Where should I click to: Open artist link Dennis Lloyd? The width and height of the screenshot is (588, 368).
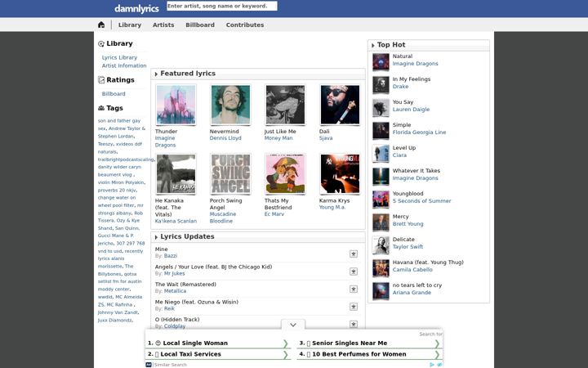[x=225, y=138]
